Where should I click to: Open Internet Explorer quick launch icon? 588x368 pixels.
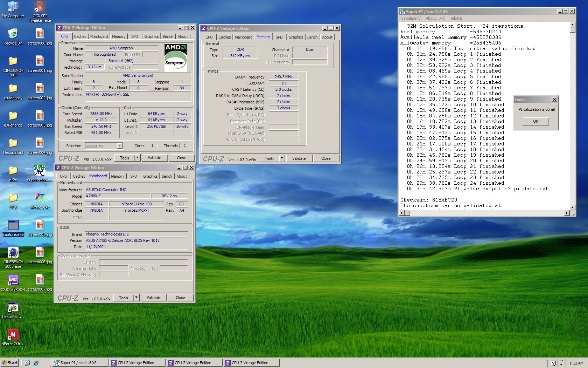click(x=36, y=363)
